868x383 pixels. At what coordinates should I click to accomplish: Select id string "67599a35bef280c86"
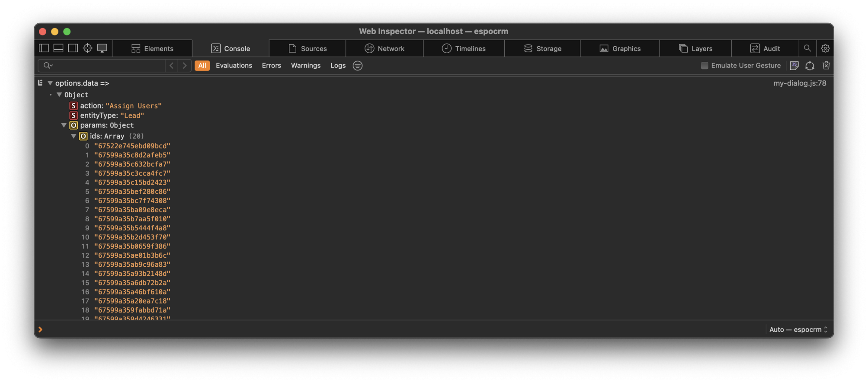tap(132, 191)
